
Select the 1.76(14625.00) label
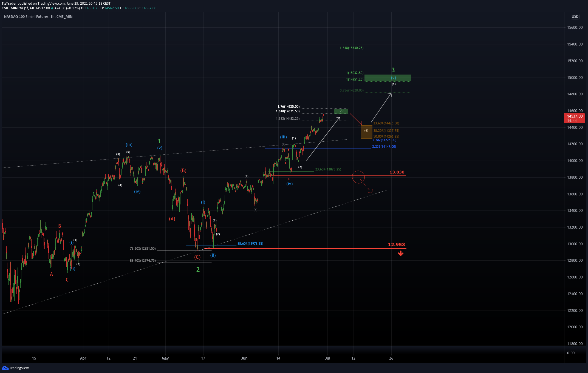coord(289,107)
